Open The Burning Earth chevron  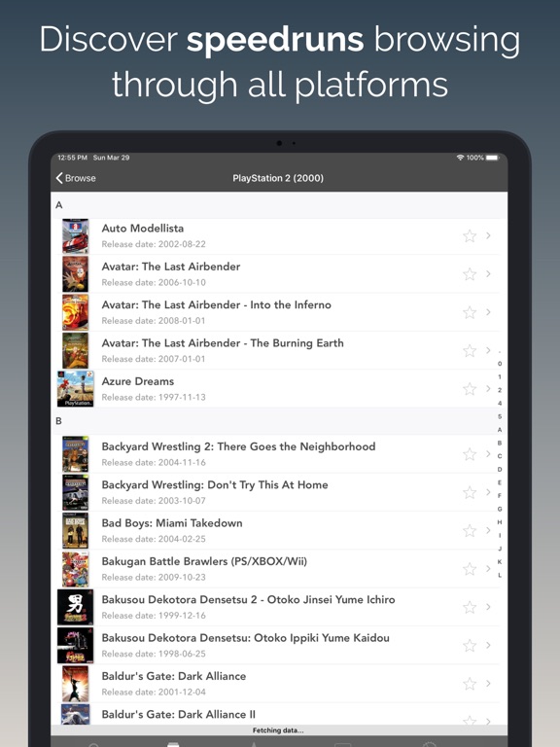488,350
